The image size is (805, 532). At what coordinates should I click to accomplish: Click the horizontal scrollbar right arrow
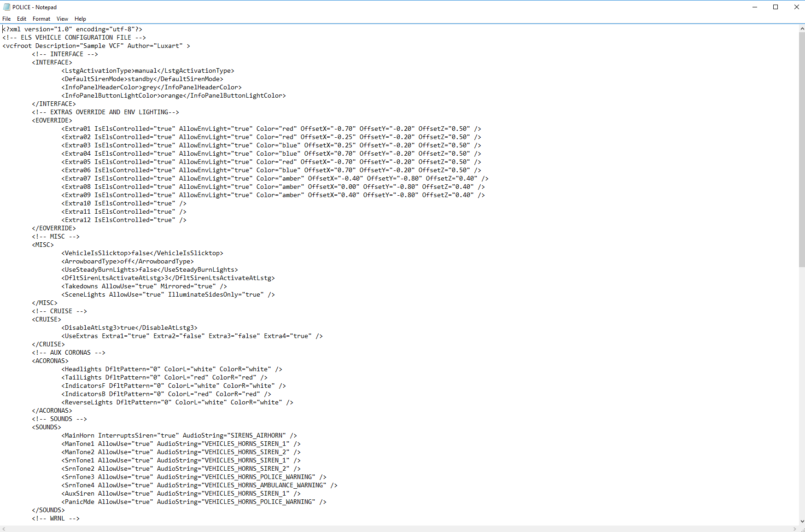pos(795,529)
